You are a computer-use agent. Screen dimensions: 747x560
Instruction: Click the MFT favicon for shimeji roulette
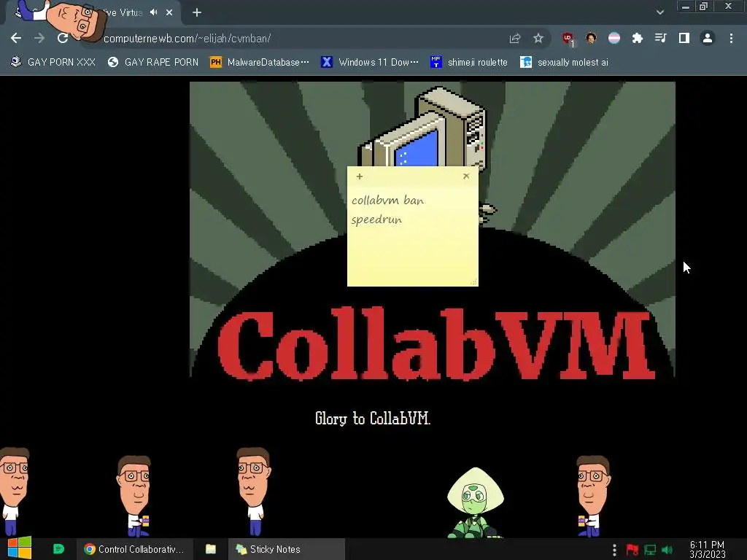coord(436,63)
